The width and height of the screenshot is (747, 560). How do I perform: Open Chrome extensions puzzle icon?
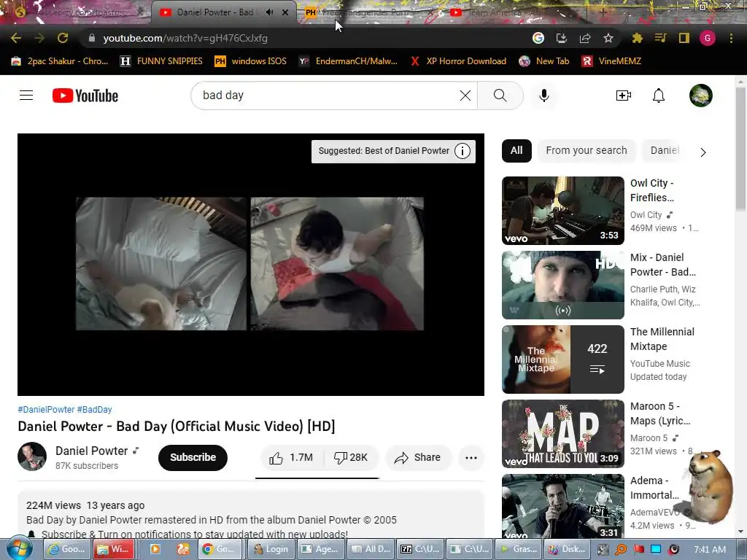tap(637, 38)
